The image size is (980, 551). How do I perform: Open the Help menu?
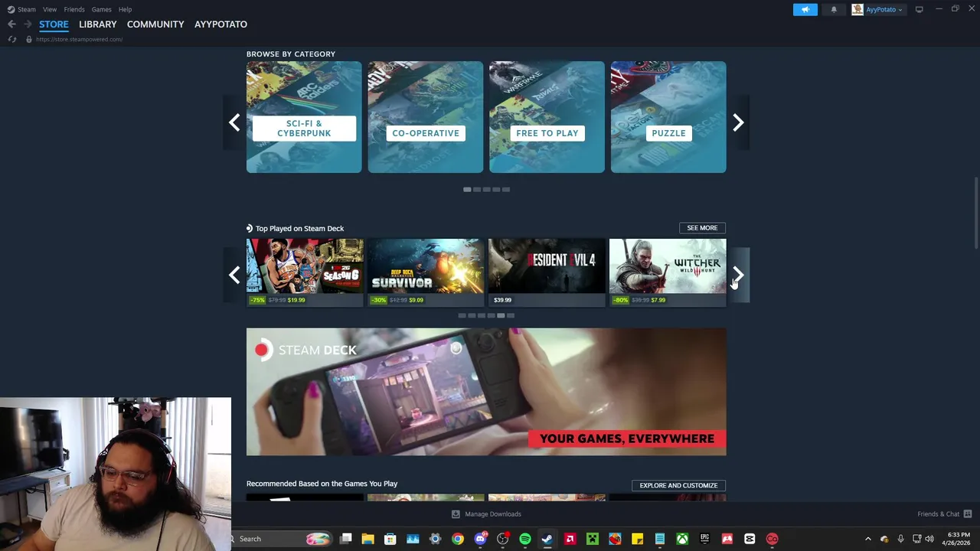(x=125, y=9)
